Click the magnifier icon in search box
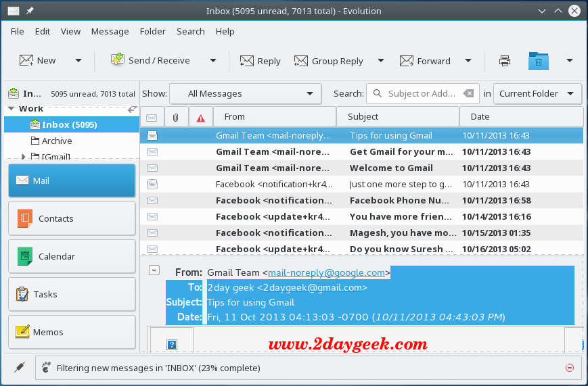This screenshot has height=386, width=588. coord(378,93)
